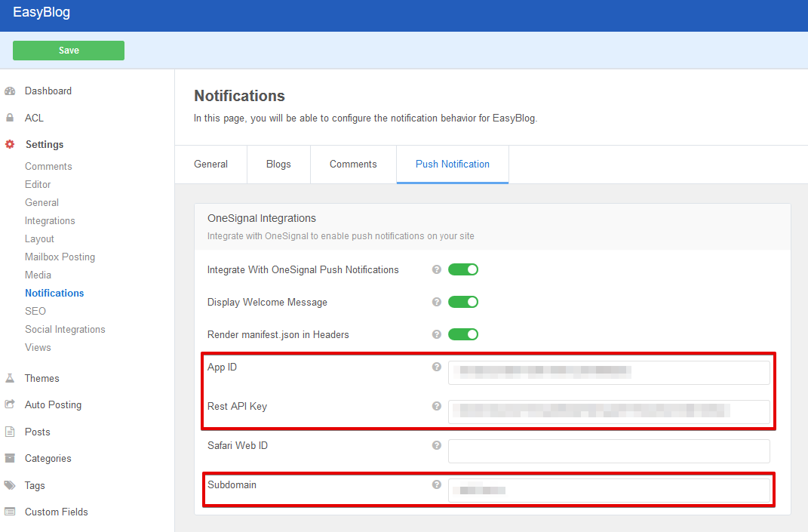Image resolution: width=808 pixels, height=532 pixels.
Task: Open the Settings sidebar section
Action: tap(45, 145)
